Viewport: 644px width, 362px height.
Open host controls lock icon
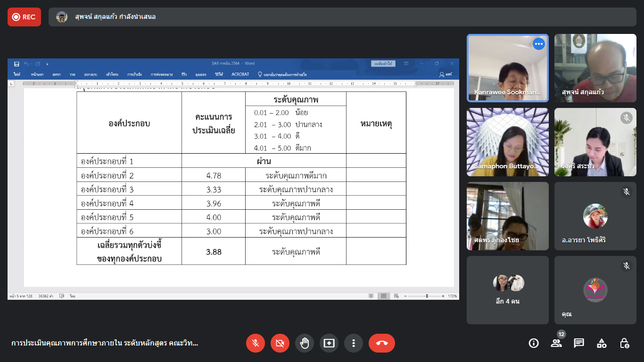point(624,343)
